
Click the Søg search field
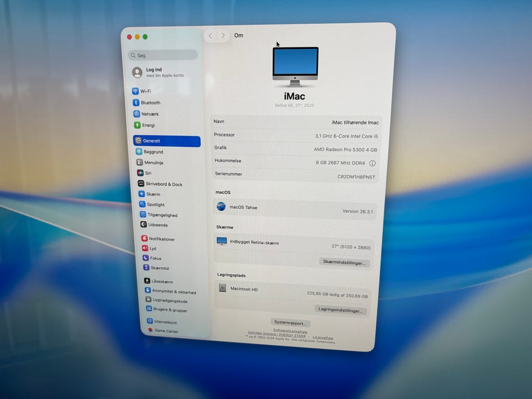[x=163, y=55]
